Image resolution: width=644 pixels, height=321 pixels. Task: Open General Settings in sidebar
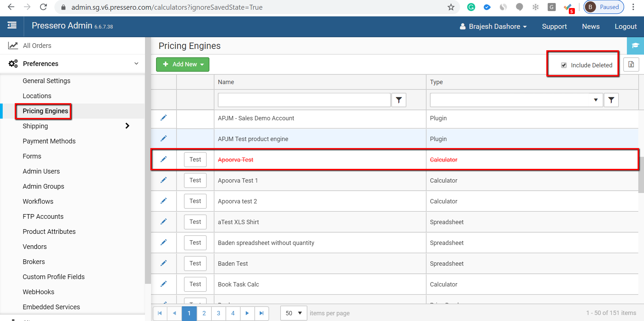point(47,81)
